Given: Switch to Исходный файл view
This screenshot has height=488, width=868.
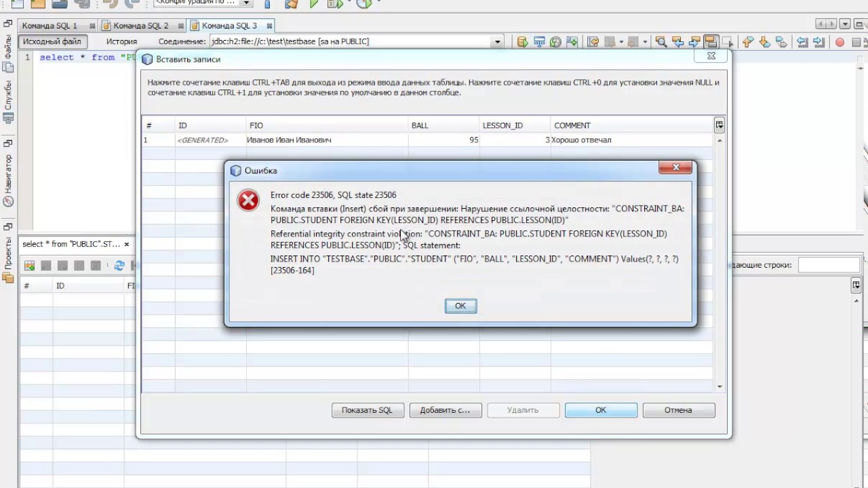Looking at the screenshot, I should pos(52,41).
